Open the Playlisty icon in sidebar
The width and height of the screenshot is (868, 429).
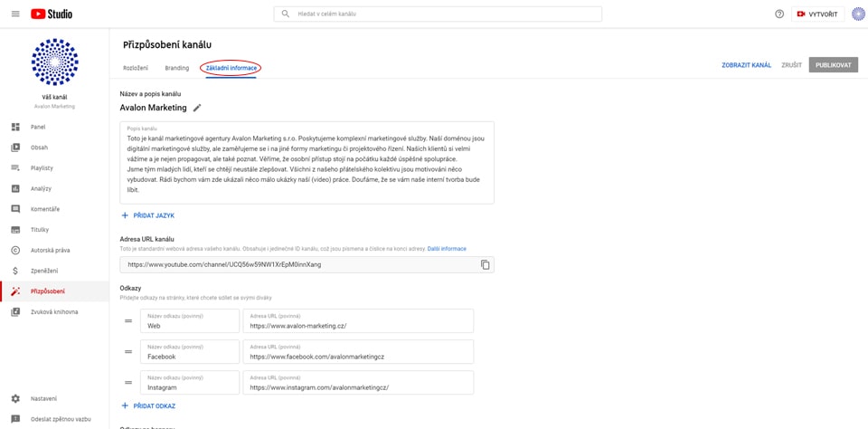(15, 168)
